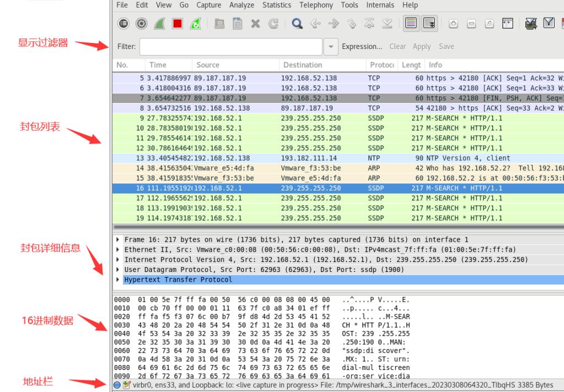Clear the display filter
The width and height of the screenshot is (564, 392).
(x=398, y=46)
